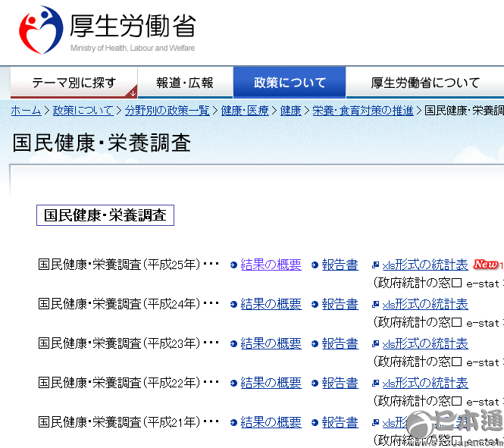Click the external-link icon for 平成21年 xls

[x=375, y=422]
